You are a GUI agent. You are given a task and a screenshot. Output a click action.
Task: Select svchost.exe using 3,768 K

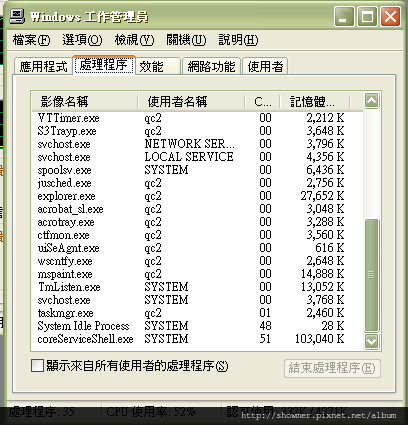[197, 300]
